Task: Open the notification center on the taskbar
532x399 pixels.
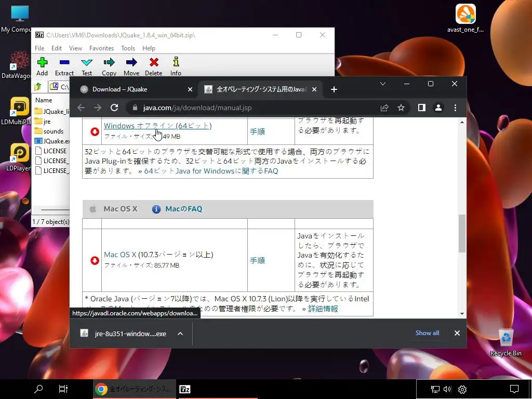Action: pos(514,389)
